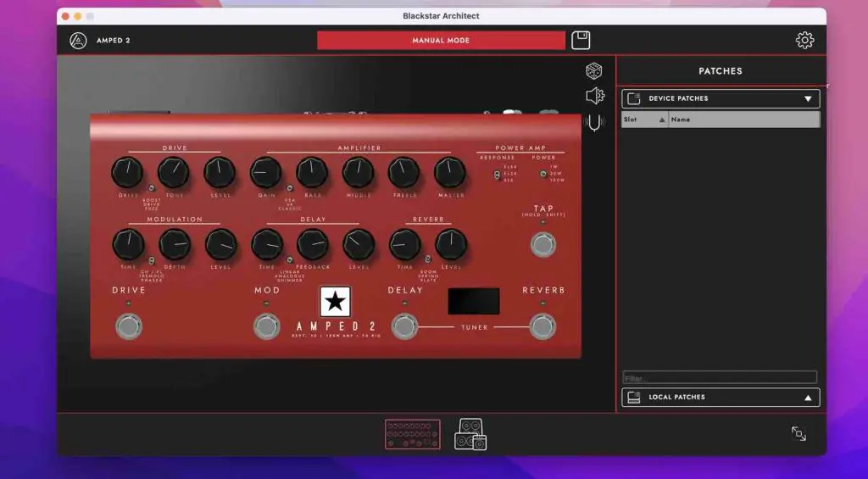Click the save patch floppy disk icon

click(x=581, y=40)
